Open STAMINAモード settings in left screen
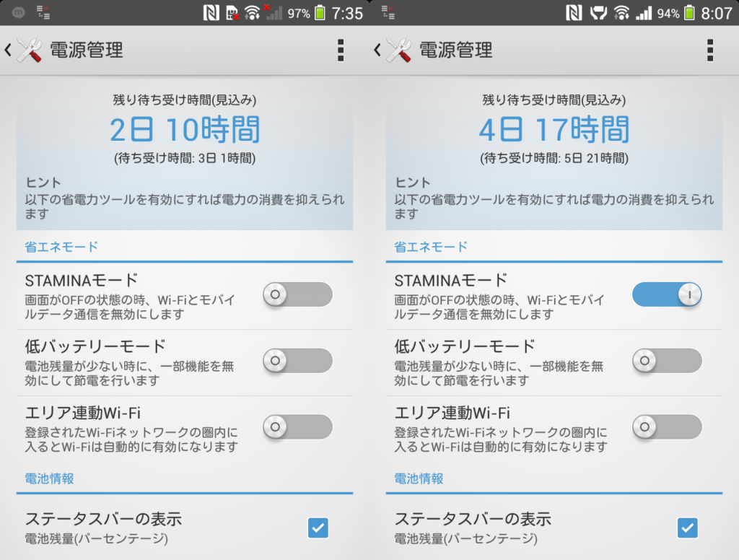 click(130, 297)
